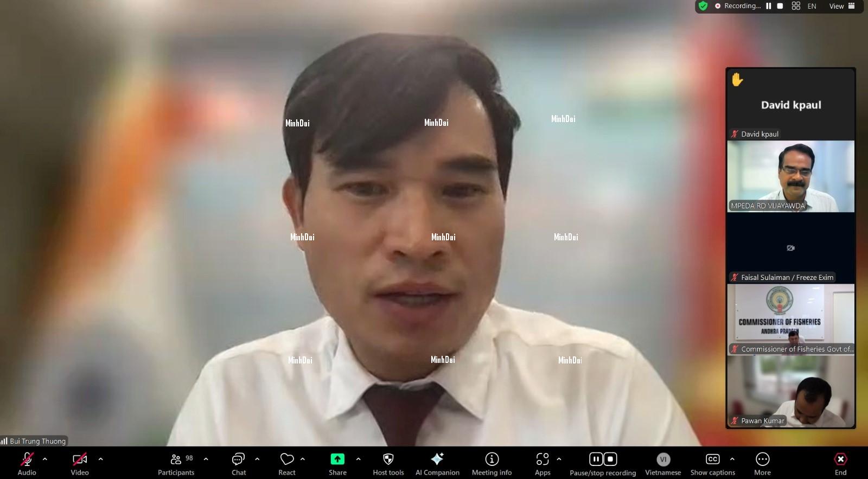
Task: Open the Participants panel
Action: click(176, 464)
